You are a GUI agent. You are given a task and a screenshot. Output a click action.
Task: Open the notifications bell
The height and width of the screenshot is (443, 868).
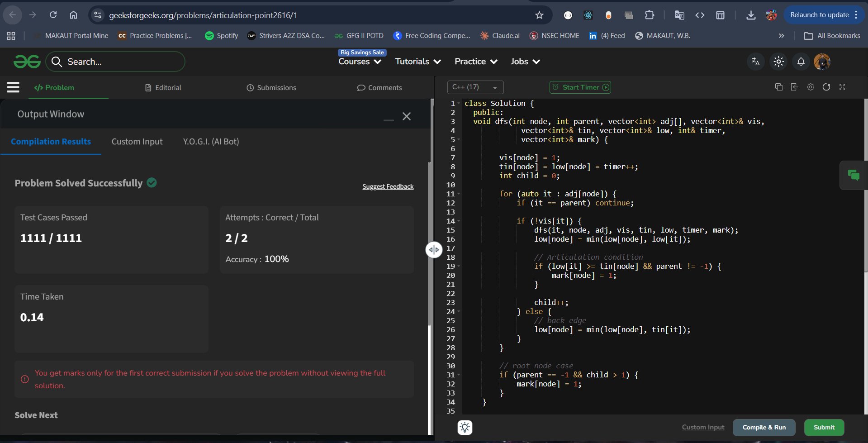click(x=801, y=62)
